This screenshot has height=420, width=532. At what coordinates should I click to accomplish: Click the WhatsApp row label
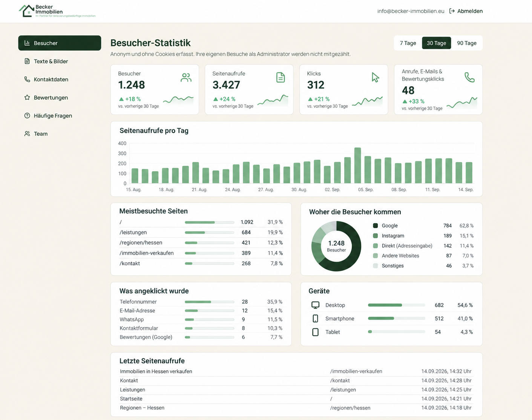click(x=132, y=319)
